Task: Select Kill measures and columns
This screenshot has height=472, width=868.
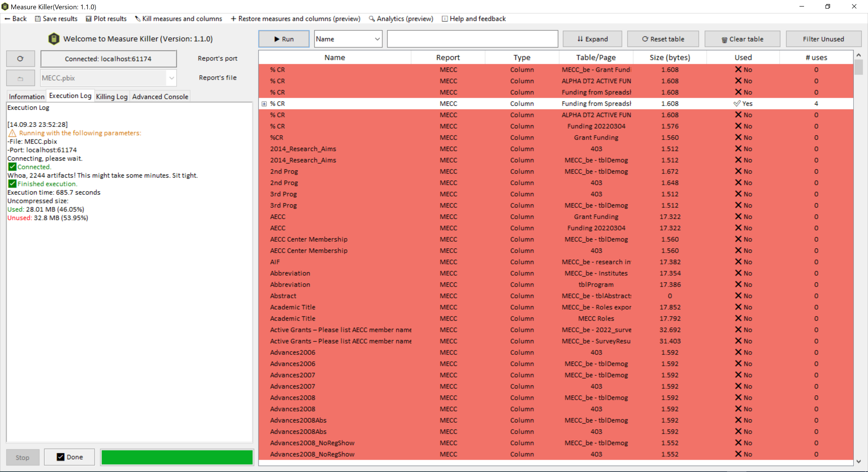Action: point(179,19)
